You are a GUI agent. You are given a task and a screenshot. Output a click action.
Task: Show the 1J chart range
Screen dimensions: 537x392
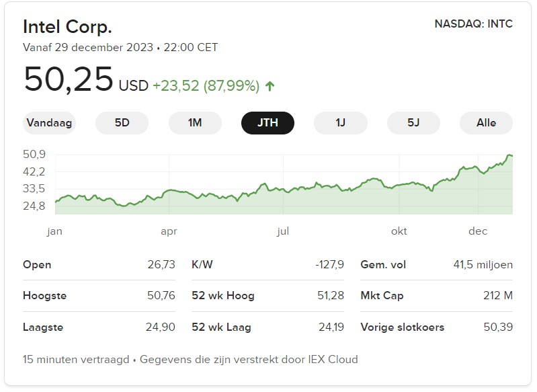(x=340, y=123)
